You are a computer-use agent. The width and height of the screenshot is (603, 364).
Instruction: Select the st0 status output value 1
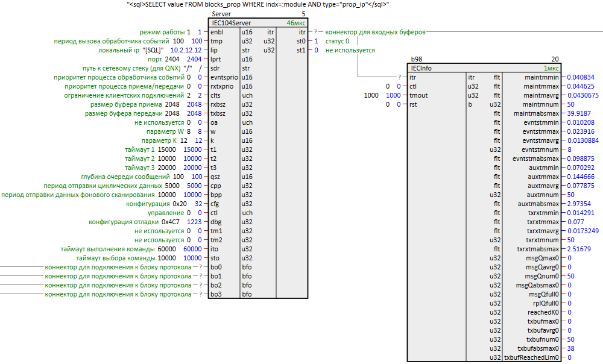point(317,41)
